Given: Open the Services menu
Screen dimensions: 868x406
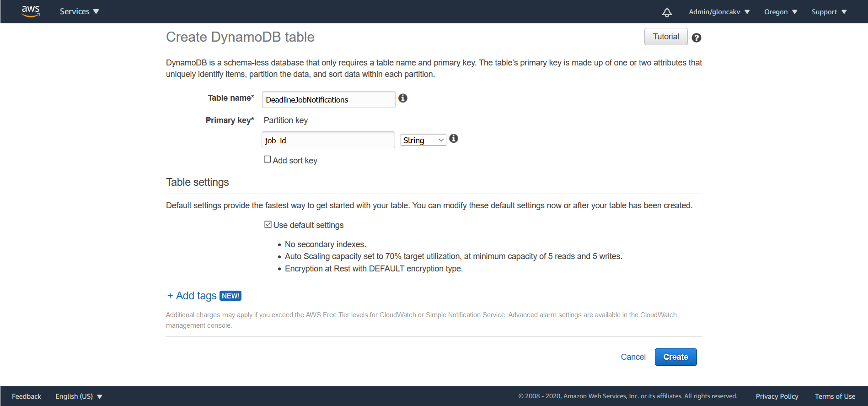Looking at the screenshot, I should [79, 11].
